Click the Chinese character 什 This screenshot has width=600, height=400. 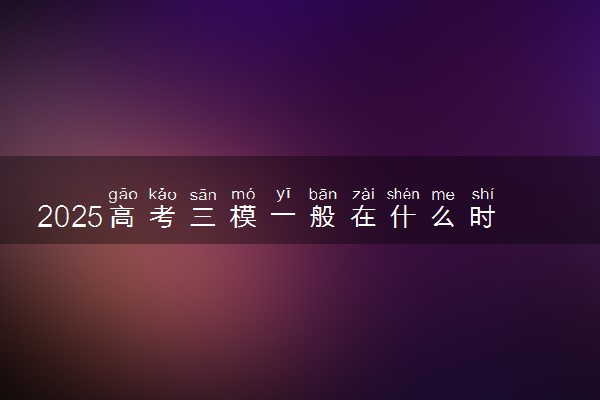pyautogui.click(x=403, y=217)
